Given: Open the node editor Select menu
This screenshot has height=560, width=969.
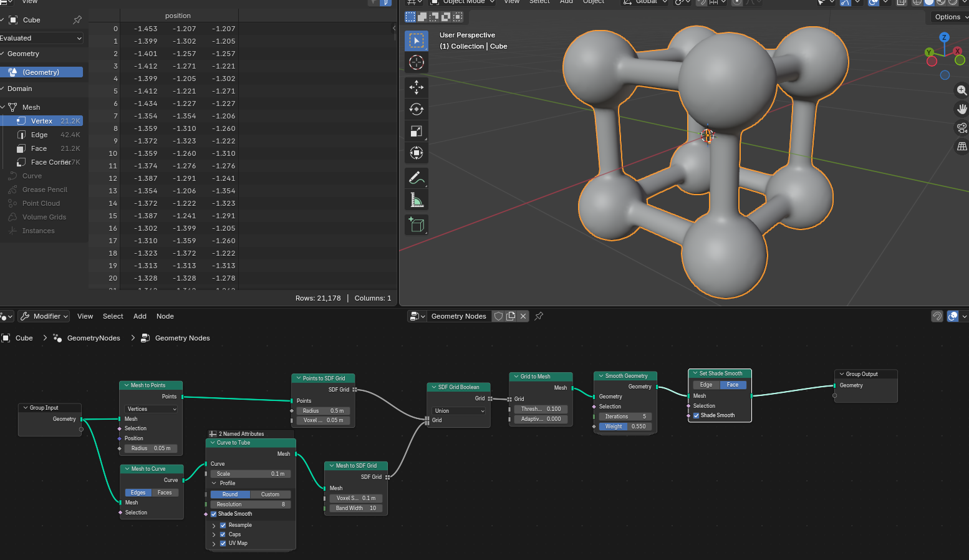Looking at the screenshot, I should (113, 316).
